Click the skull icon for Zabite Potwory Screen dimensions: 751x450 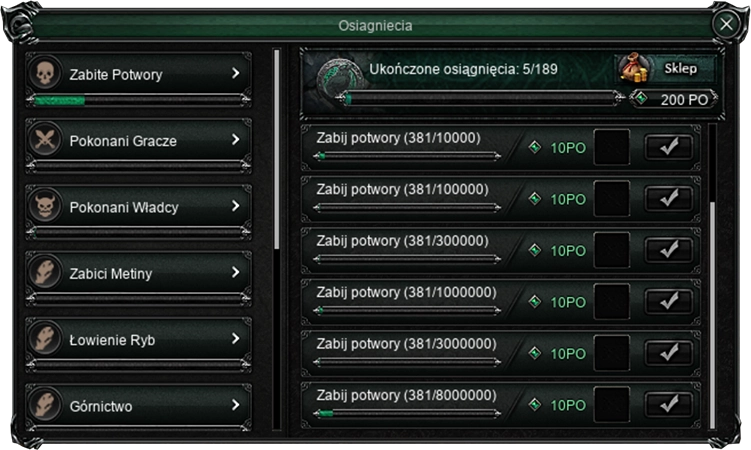[45, 74]
